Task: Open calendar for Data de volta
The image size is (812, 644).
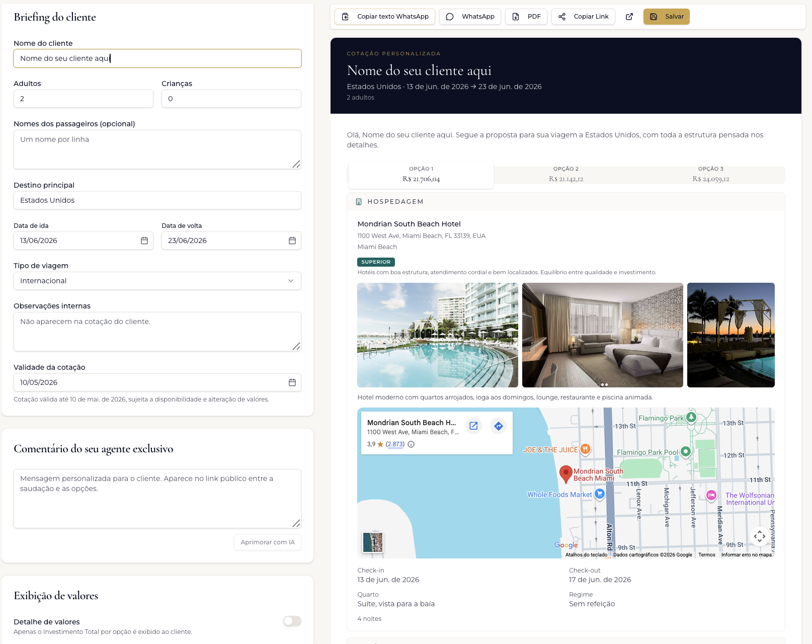Action: click(x=292, y=240)
